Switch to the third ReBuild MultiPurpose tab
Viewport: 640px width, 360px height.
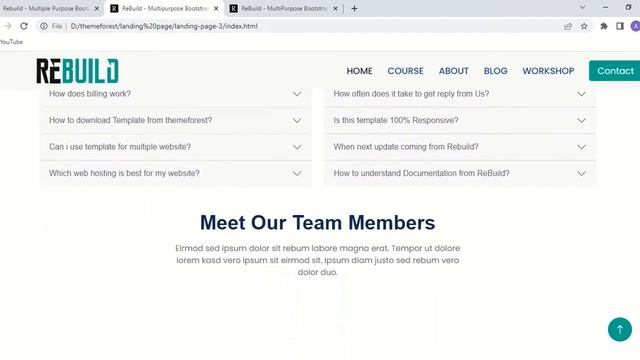[284, 9]
